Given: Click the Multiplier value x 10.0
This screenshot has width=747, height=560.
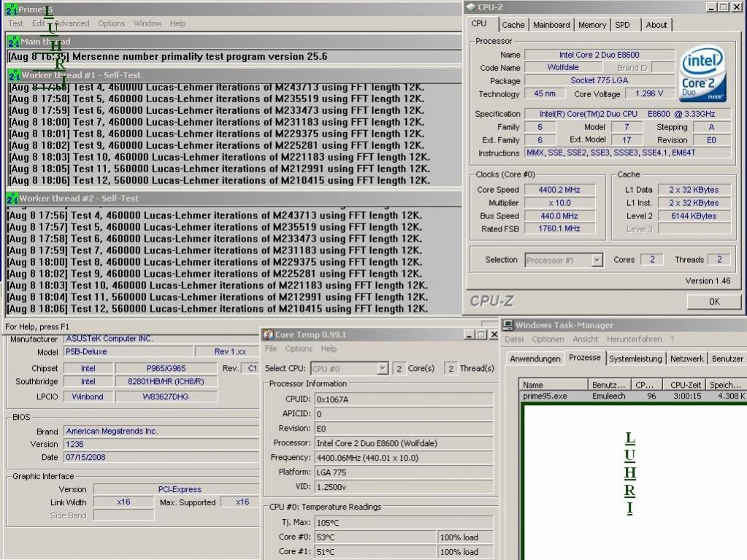Looking at the screenshot, I should click(559, 203).
